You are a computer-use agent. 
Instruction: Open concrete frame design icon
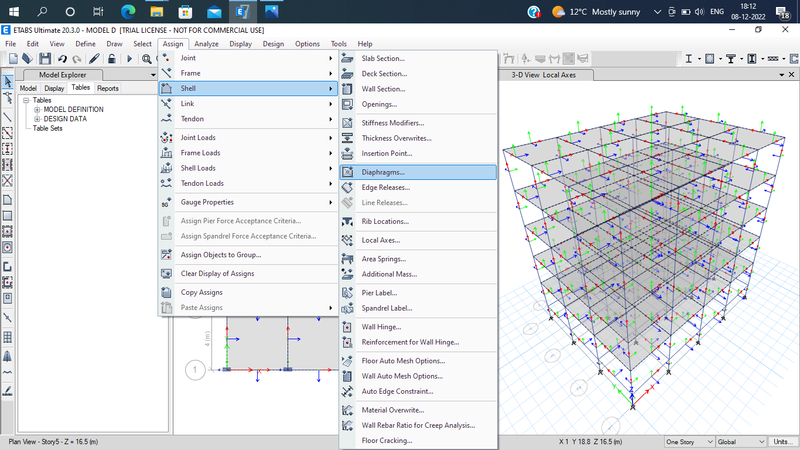point(710,59)
